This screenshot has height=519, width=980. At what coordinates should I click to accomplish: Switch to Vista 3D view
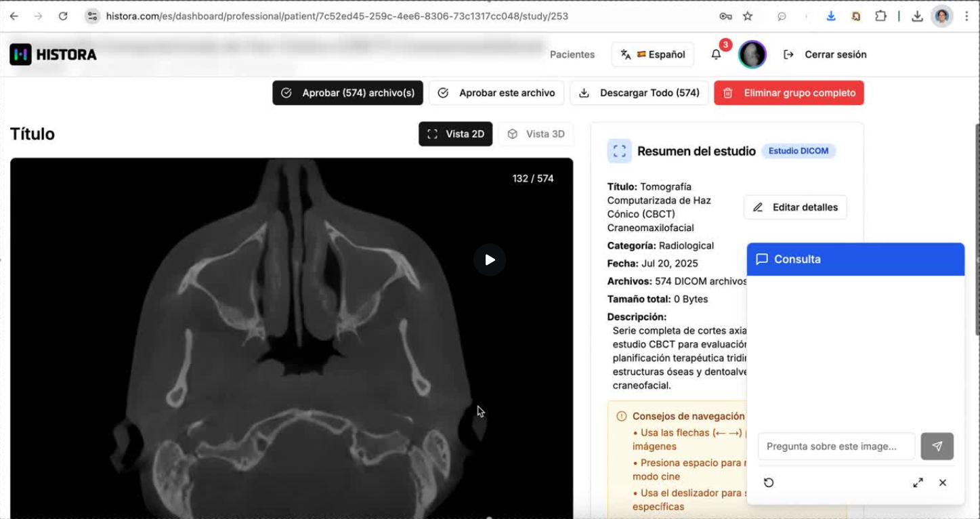coord(536,134)
